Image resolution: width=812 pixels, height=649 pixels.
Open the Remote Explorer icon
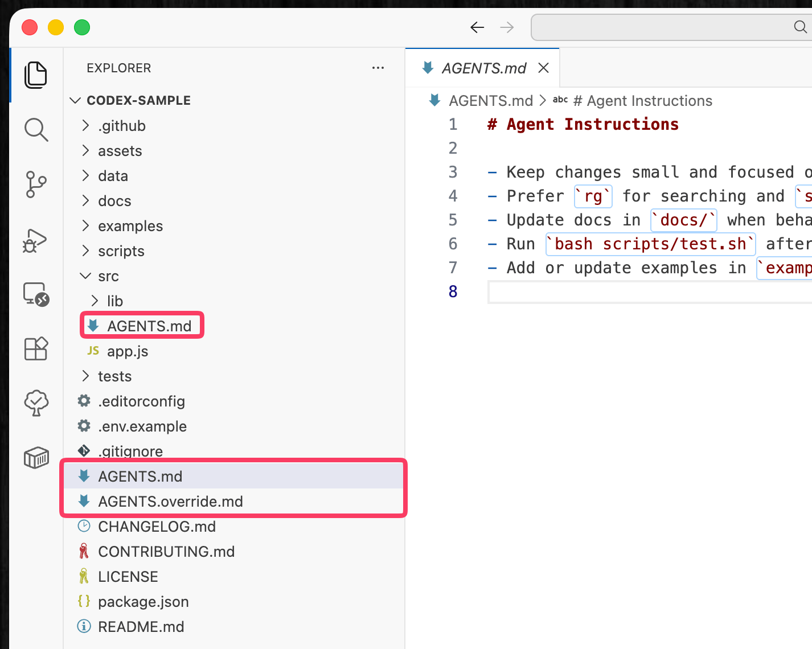(36, 294)
